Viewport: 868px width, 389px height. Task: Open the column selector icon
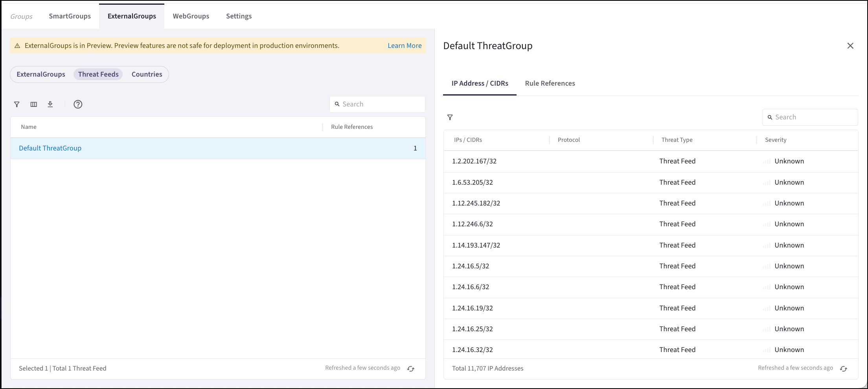point(33,104)
